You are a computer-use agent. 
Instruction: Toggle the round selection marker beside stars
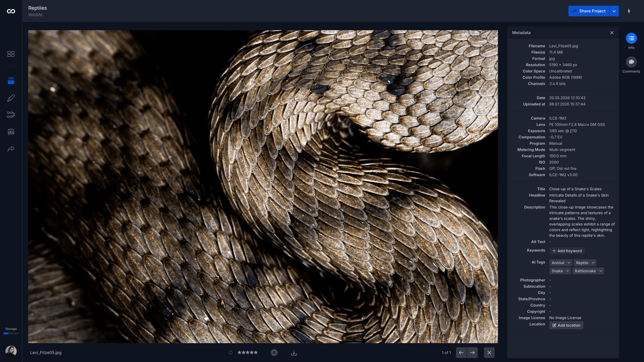[x=230, y=353]
